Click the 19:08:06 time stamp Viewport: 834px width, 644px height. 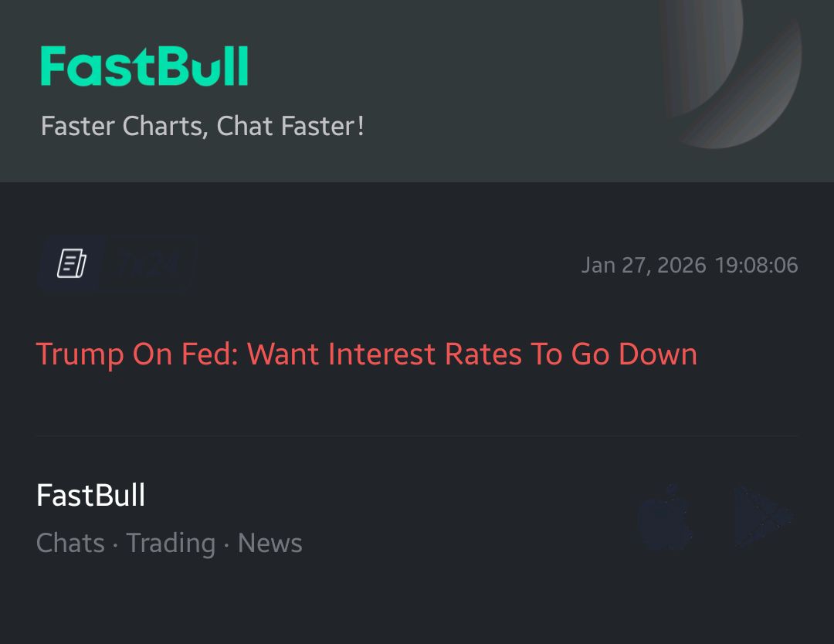pyautogui.click(x=757, y=266)
